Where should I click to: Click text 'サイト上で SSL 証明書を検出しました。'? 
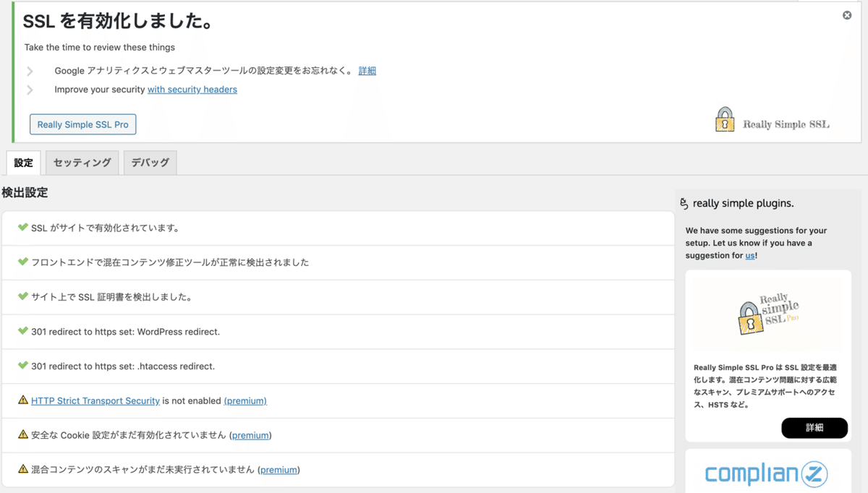111,297
